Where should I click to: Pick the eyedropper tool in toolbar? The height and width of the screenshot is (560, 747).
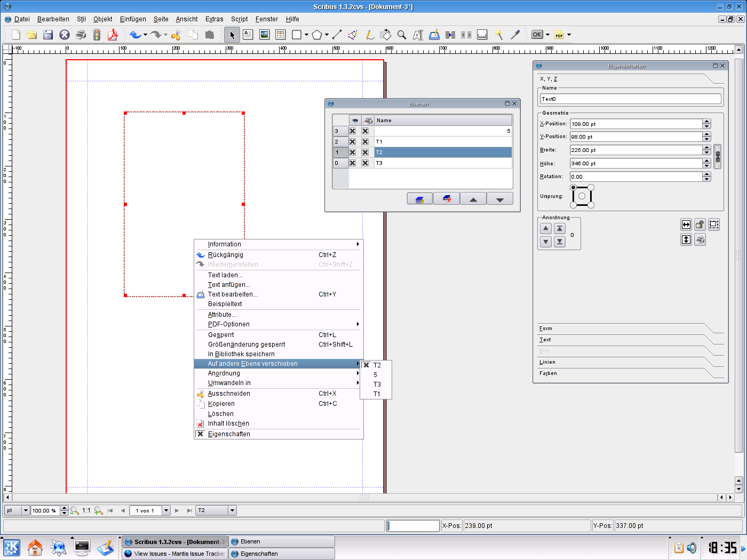pyautogui.click(x=515, y=35)
